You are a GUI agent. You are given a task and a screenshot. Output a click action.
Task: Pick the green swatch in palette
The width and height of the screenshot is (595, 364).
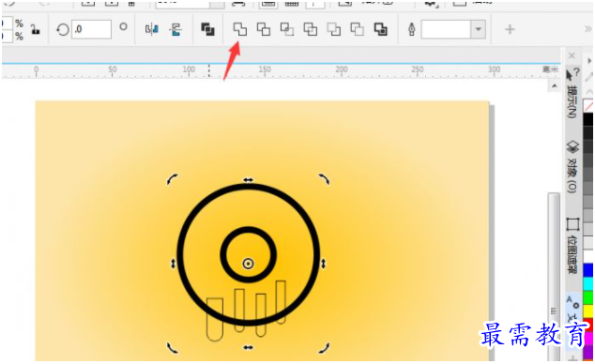point(588,297)
